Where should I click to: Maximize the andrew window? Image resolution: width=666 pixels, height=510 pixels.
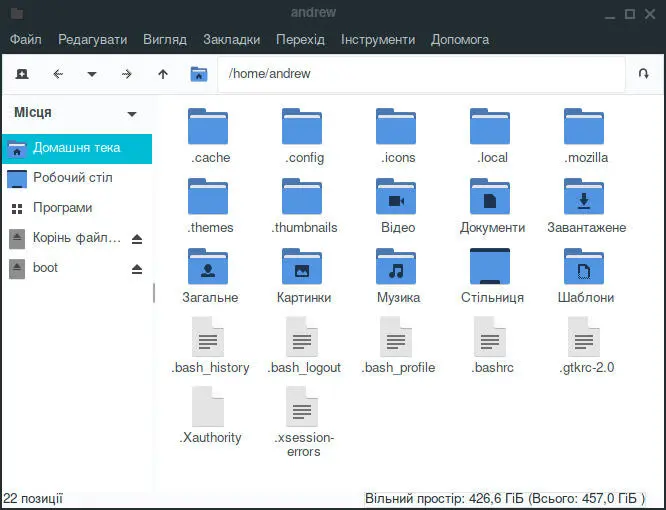630,14
